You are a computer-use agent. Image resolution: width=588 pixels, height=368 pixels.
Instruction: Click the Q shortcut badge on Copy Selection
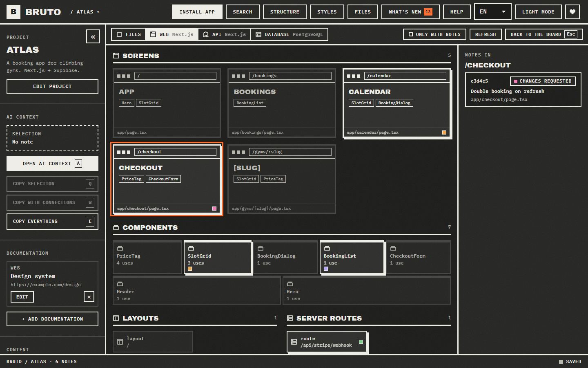pyautogui.click(x=90, y=184)
